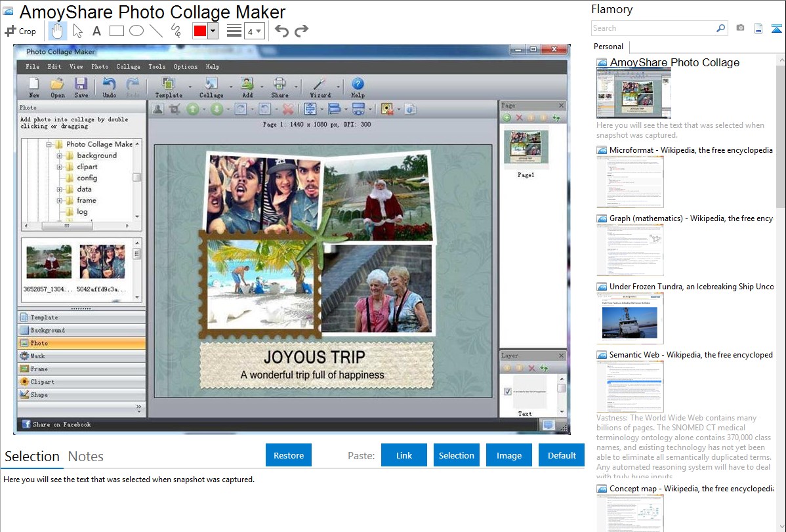This screenshot has height=532, width=786.
Task: Open the Edit menu
Action: click(54, 67)
